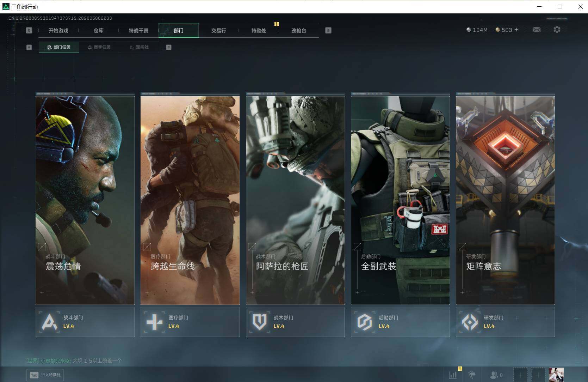Go to the 特战干员 tab
This screenshot has height=382, width=588.
point(138,31)
